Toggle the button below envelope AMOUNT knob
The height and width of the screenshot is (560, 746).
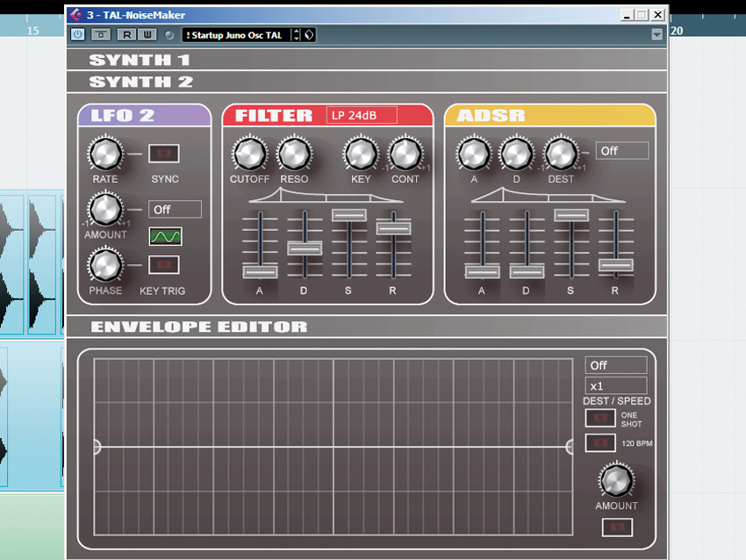(617, 528)
